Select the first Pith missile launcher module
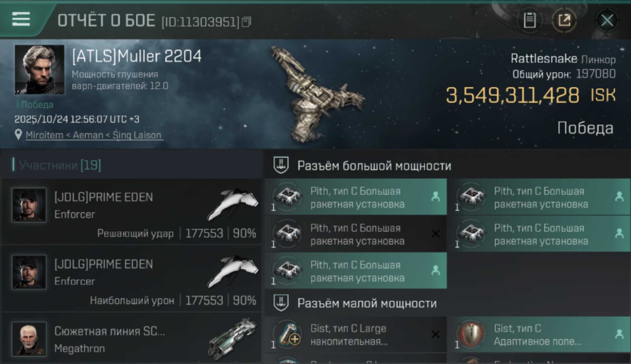Screen dimensions: 631x364 tap(356, 198)
